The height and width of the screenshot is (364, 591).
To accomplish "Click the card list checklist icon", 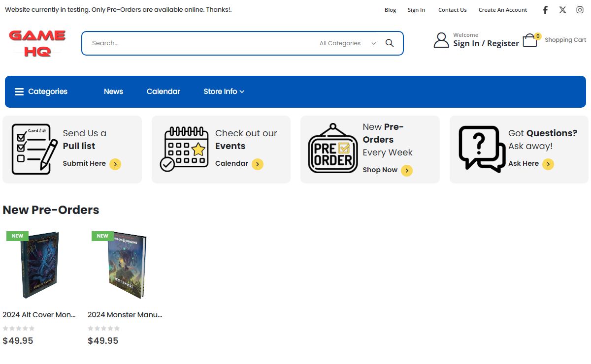I will click(34, 149).
